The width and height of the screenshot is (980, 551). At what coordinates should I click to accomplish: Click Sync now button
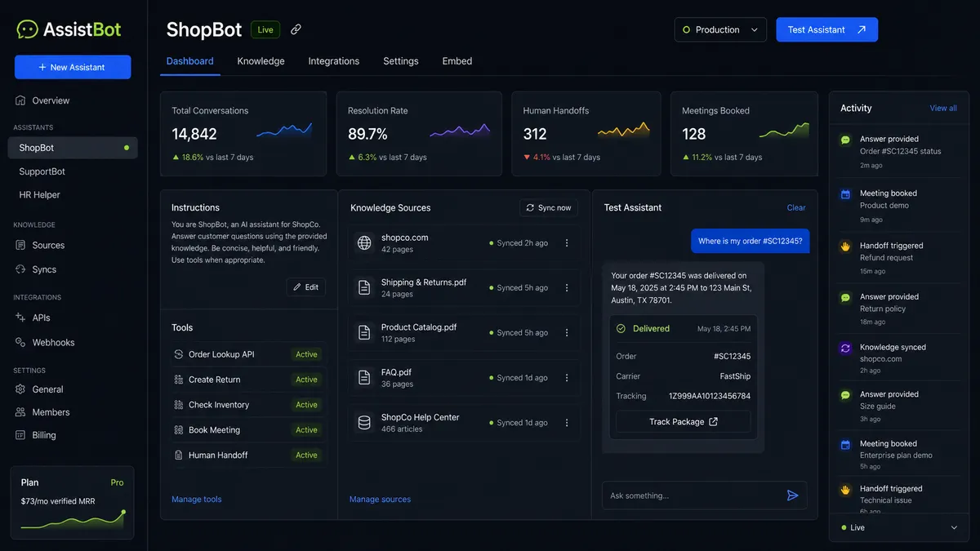(x=549, y=208)
